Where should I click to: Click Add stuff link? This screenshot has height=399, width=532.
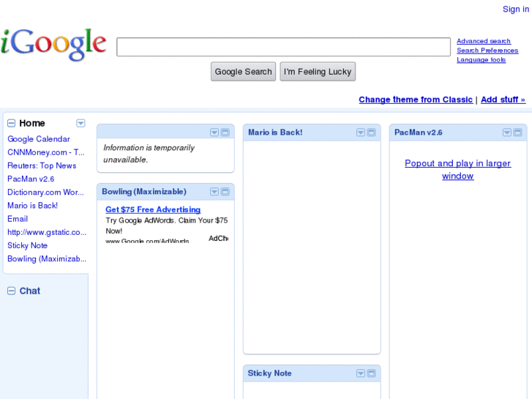(x=503, y=100)
